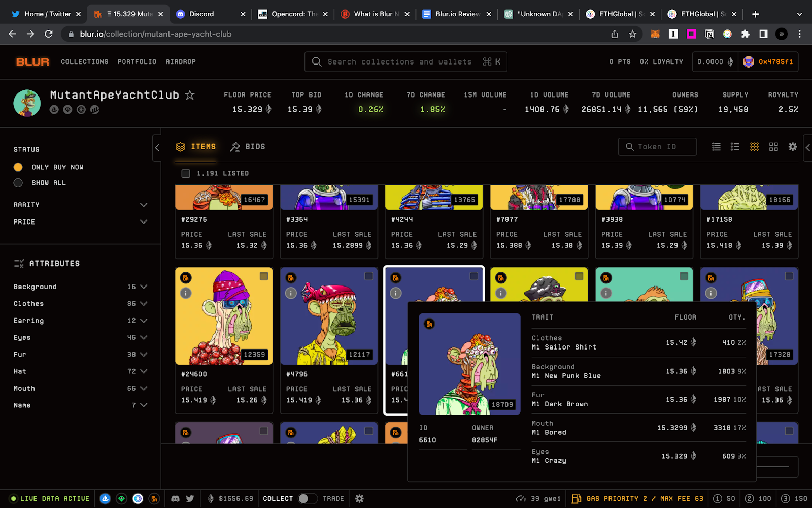812x508 pixels.
Task: Select gas preset 2 (100)
Action: click(x=758, y=499)
